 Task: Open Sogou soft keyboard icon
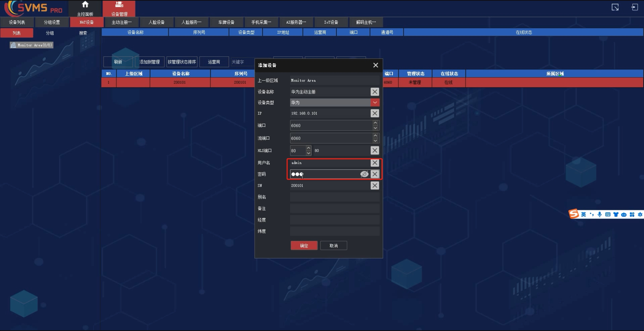click(607, 215)
